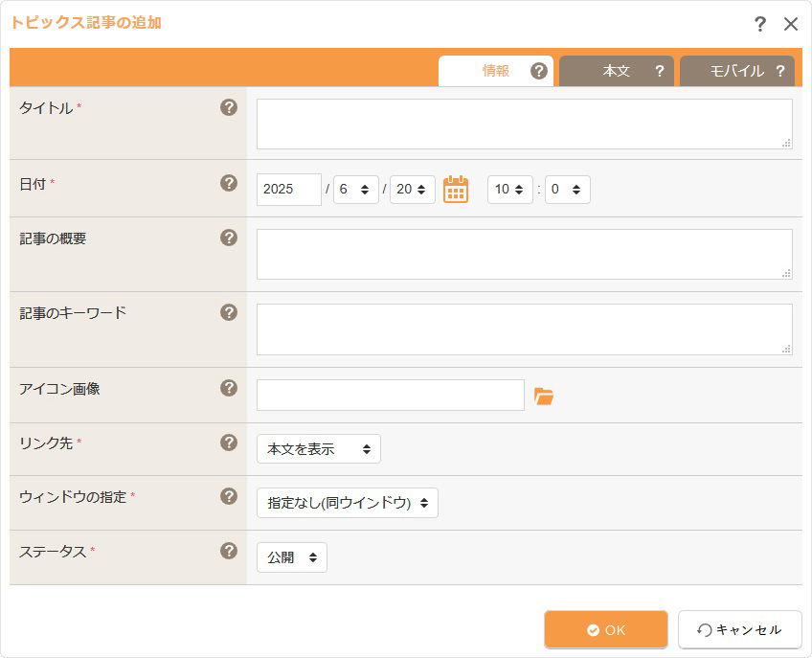Open help for リンク先 field
Image resolution: width=812 pixels, height=658 pixels.
tap(229, 443)
